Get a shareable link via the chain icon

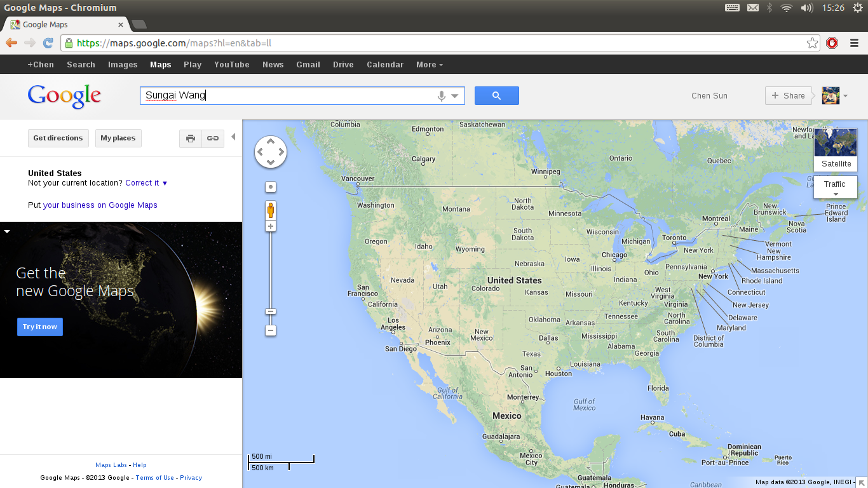[x=212, y=138]
